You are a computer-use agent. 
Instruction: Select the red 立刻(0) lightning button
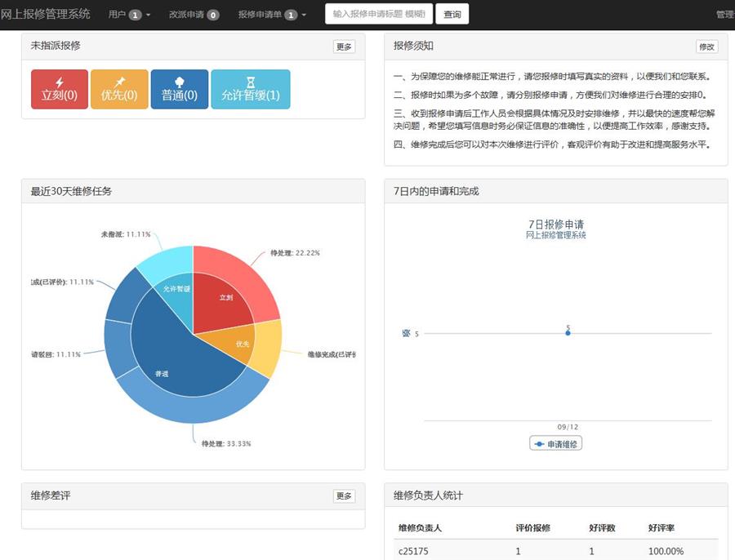(60, 89)
